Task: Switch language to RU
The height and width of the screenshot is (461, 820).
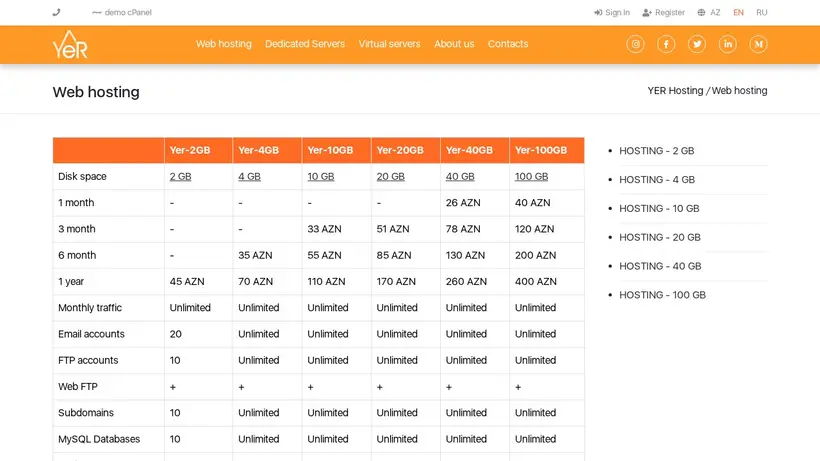Action: [761, 13]
